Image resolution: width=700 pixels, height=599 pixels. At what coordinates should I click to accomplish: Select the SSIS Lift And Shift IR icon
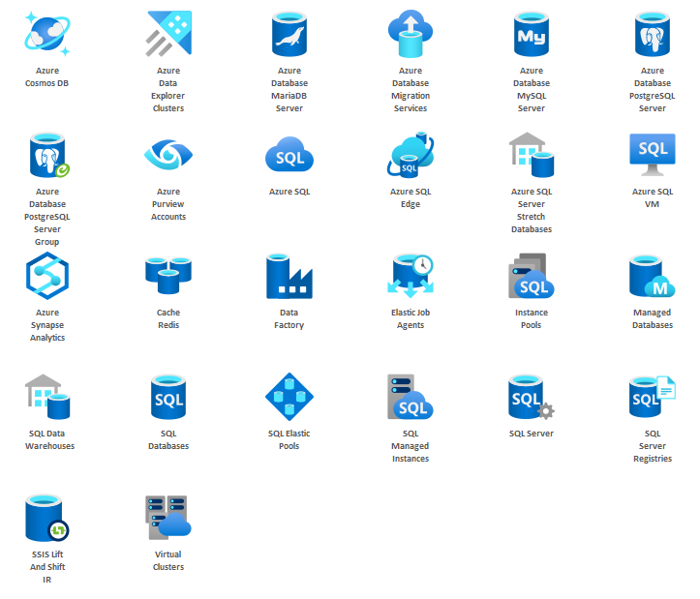click(47, 519)
